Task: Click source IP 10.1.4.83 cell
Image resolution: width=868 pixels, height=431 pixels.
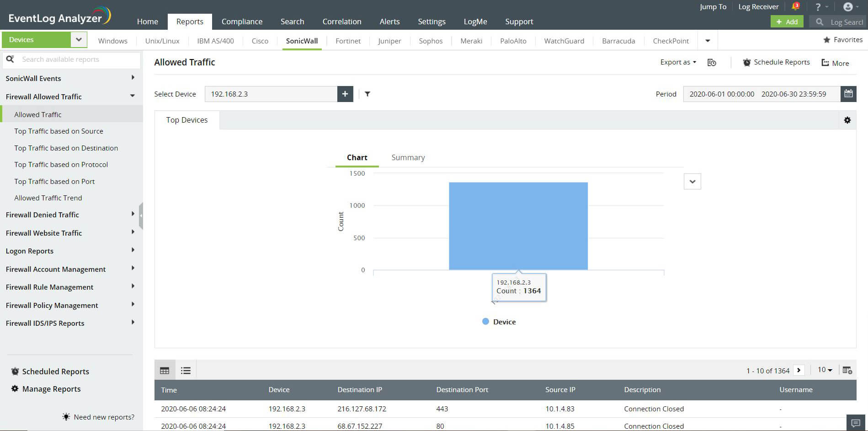Action: (x=560, y=409)
